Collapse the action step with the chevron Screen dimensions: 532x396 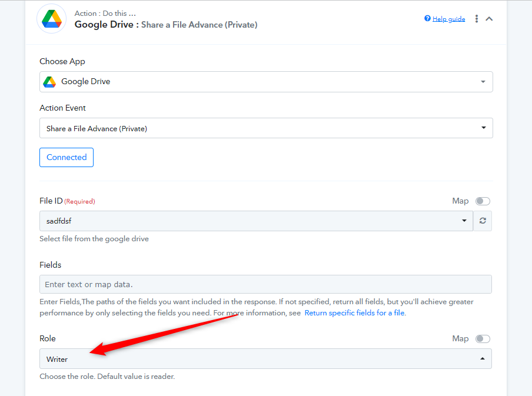pos(489,19)
